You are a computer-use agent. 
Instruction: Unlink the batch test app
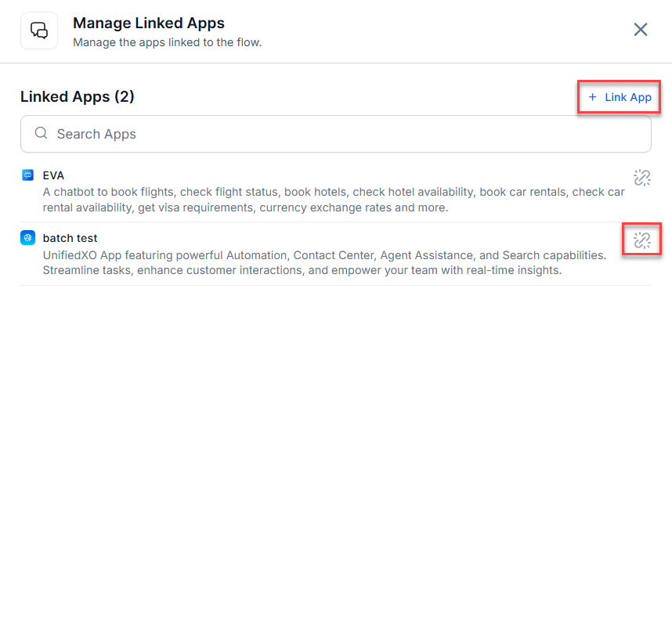(641, 240)
